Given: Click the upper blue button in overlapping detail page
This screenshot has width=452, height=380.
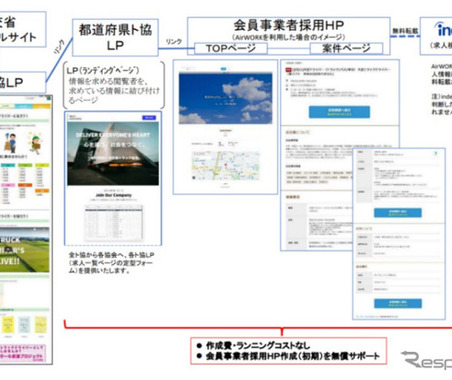Looking at the screenshot, I should coord(398,213).
